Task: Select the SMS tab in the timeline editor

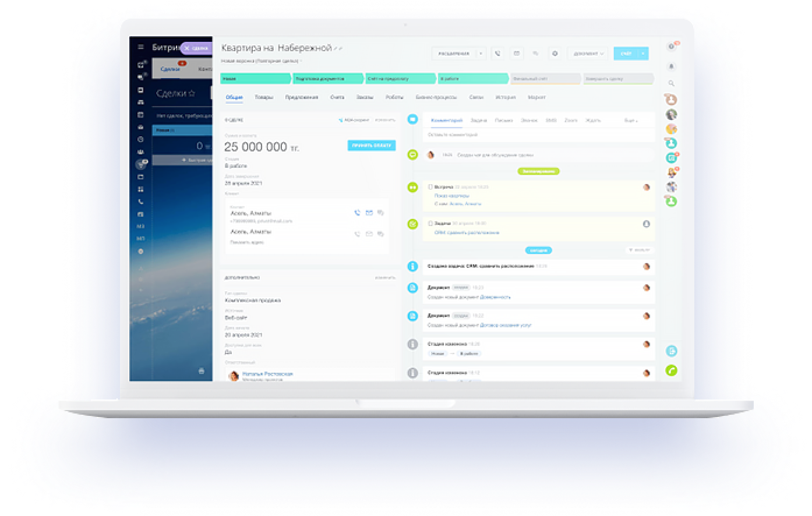Action: click(551, 121)
